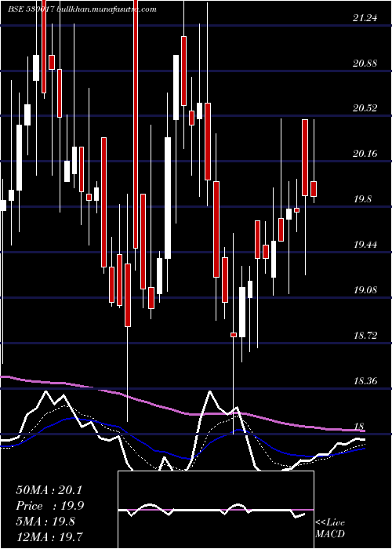Click the 20.88 price axis label
The height and width of the screenshot is (549, 392).
click(365, 64)
